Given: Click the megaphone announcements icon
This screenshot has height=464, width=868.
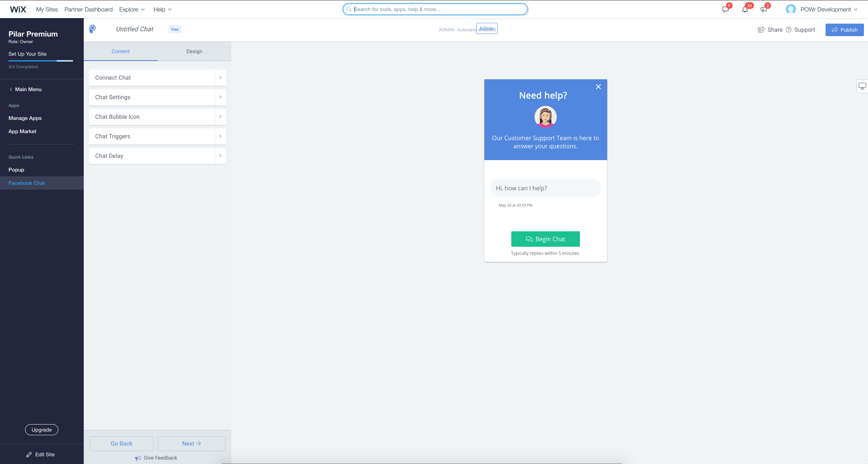Looking at the screenshot, I should pos(764,9).
